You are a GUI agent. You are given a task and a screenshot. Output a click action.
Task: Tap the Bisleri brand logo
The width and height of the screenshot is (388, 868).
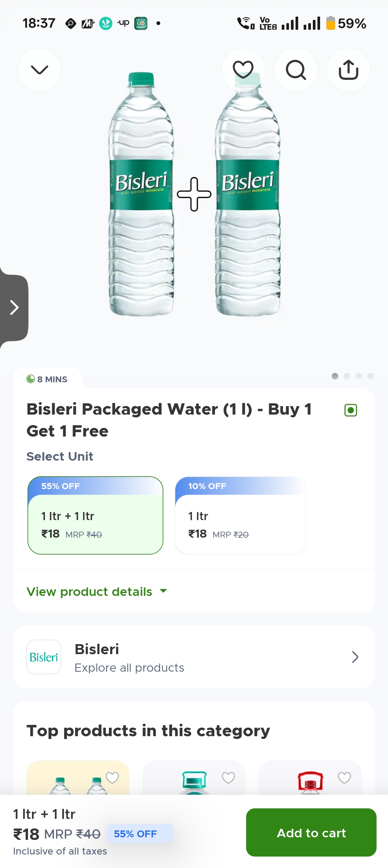coord(44,657)
